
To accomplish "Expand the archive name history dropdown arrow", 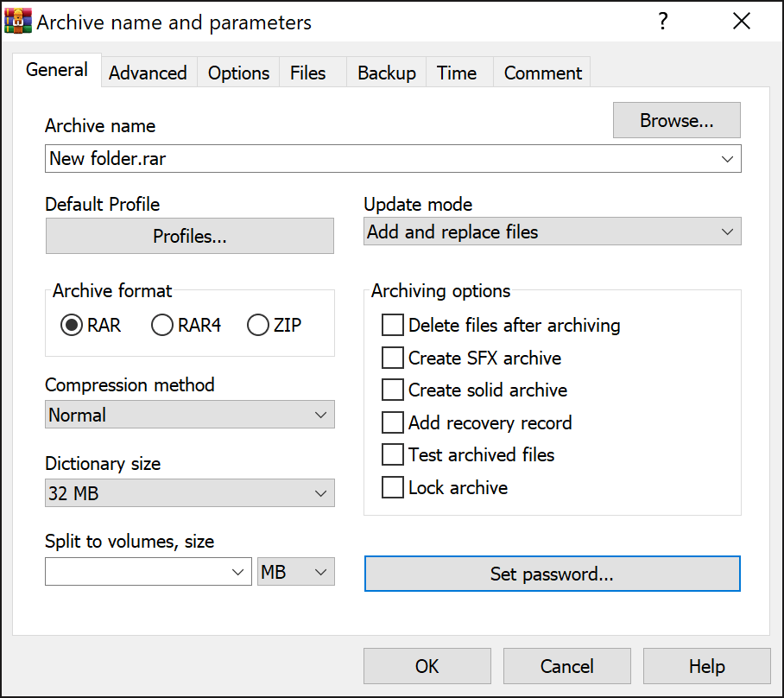I will (727, 159).
